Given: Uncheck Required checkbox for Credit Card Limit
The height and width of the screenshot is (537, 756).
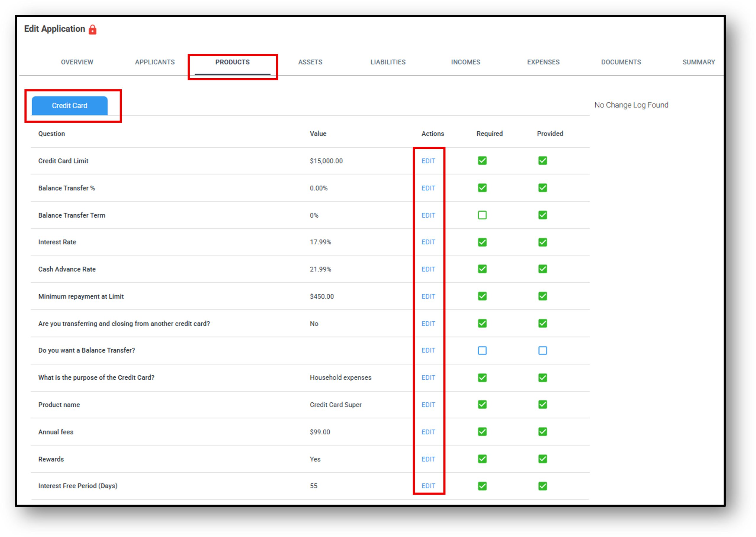Looking at the screenshot, I should [x=482, y=161].
